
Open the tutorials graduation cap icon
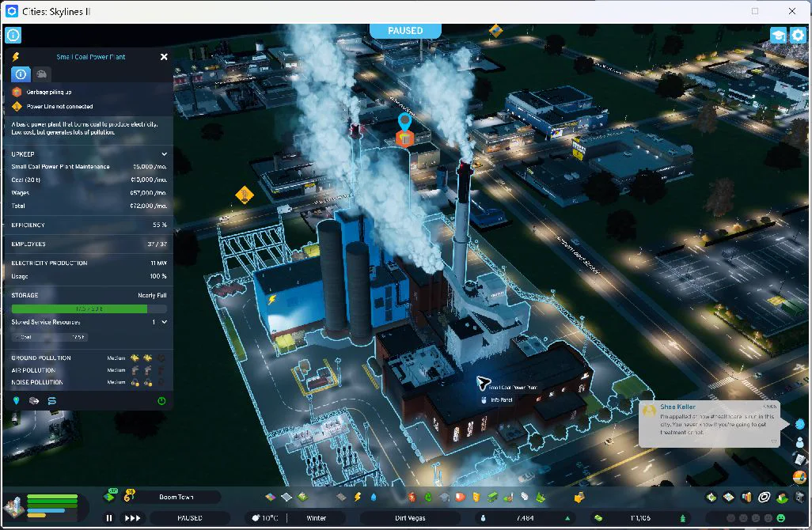coord(778,35)
